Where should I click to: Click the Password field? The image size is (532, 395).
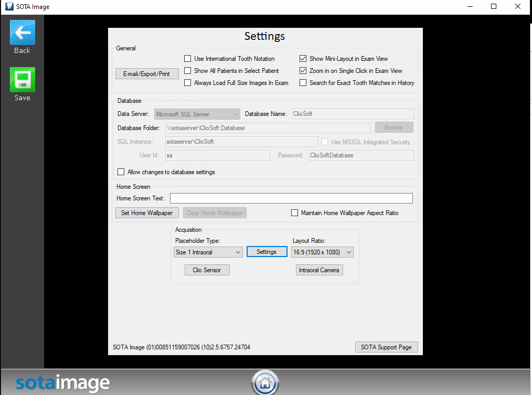point(361,155)
